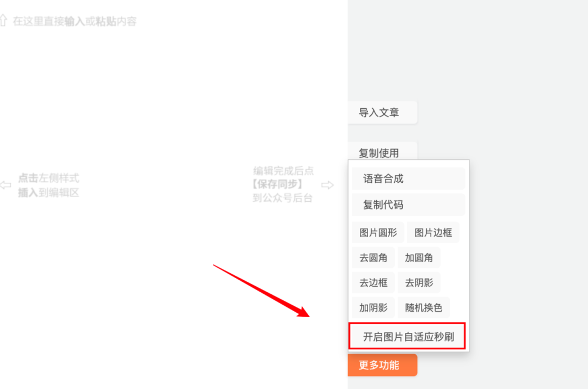588x389 pixels.
Task: Click the 导入文章 button
Action: pos(382,113)
